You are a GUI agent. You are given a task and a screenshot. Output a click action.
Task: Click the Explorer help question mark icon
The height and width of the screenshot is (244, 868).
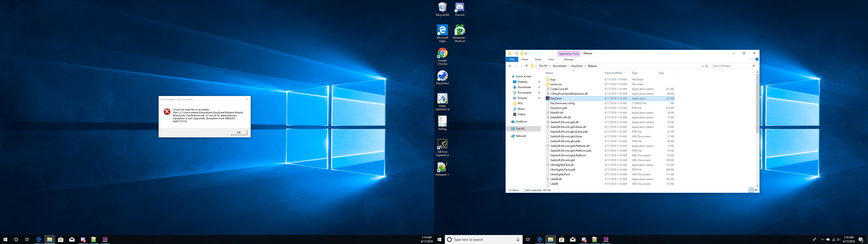(x=757, y=59)
